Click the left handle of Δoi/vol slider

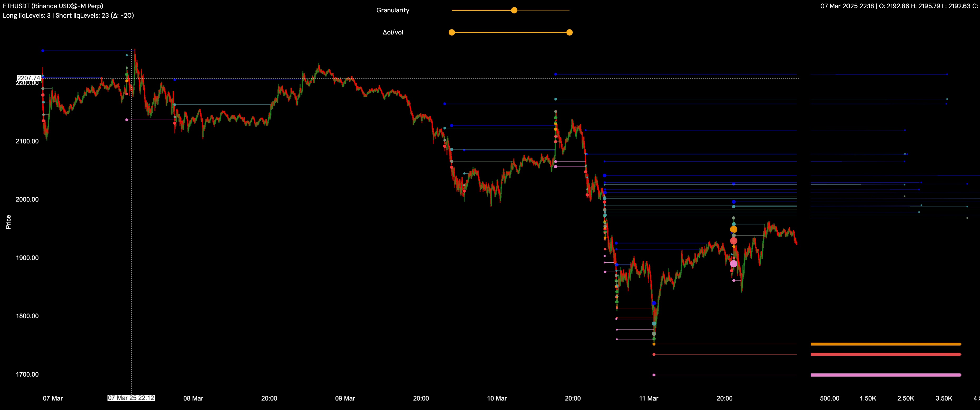point(452,32)
